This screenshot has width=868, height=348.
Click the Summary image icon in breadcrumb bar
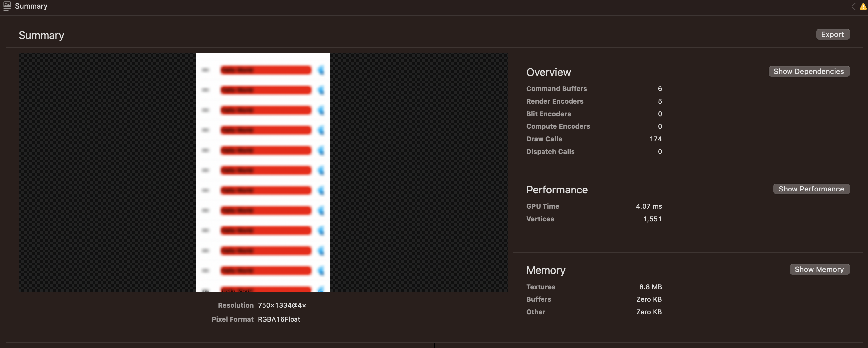pyautogui.click(x=7, y=6)
